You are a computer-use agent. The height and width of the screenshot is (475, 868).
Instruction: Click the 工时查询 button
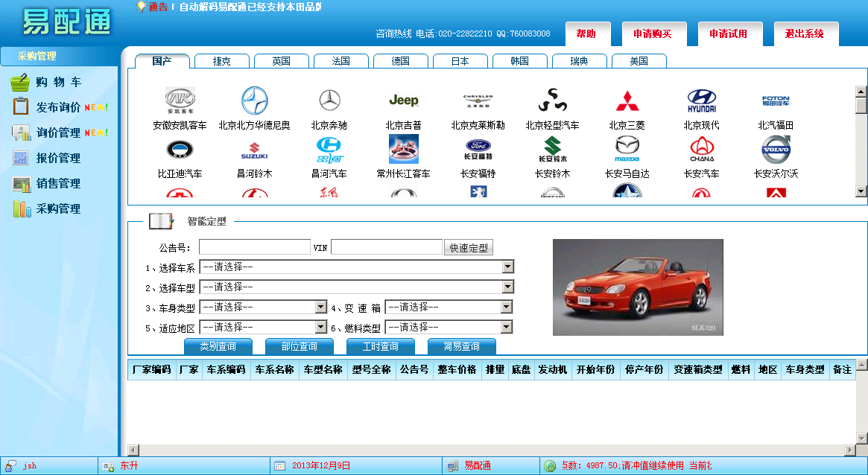380,347
